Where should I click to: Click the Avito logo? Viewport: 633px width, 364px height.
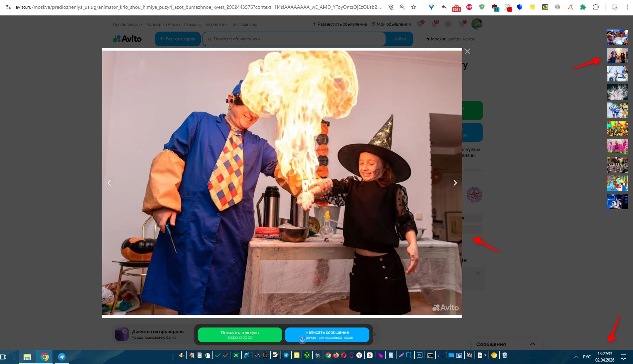pos(127,39)
